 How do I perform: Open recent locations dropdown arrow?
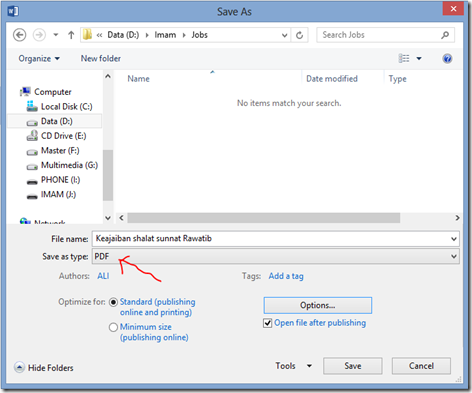(56, 35)
